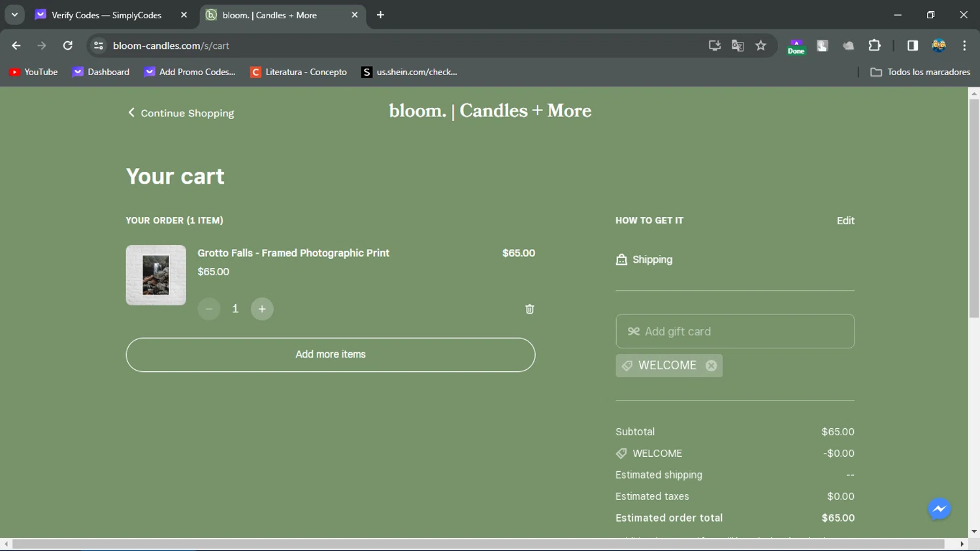980x551 pixels.
Task: Click the cloud extension icon
Action: click(x=848, y=46)
